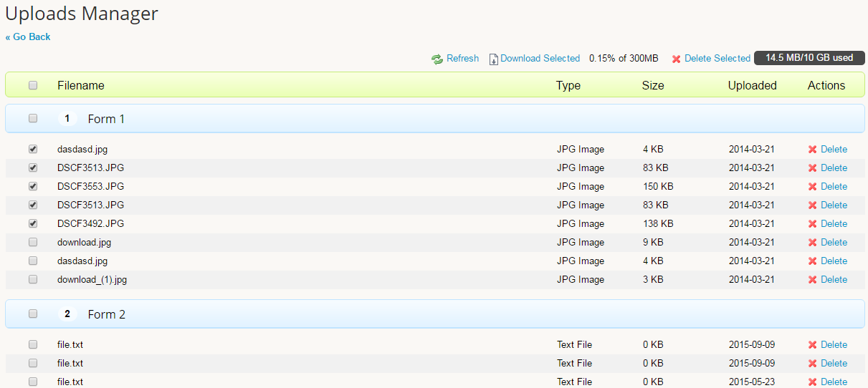Check the Form 1 group checkbox
This screenshot has height=388, width=868.
(33, 118)
